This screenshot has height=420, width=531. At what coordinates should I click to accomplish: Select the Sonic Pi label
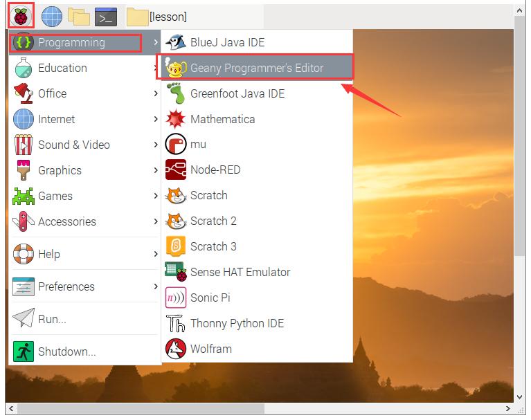[210, 298]
